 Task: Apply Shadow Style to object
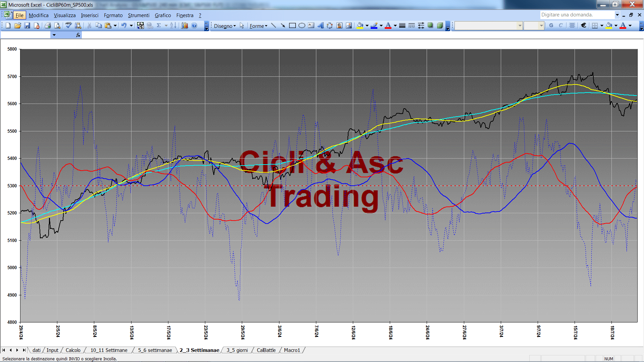point(430,25)
